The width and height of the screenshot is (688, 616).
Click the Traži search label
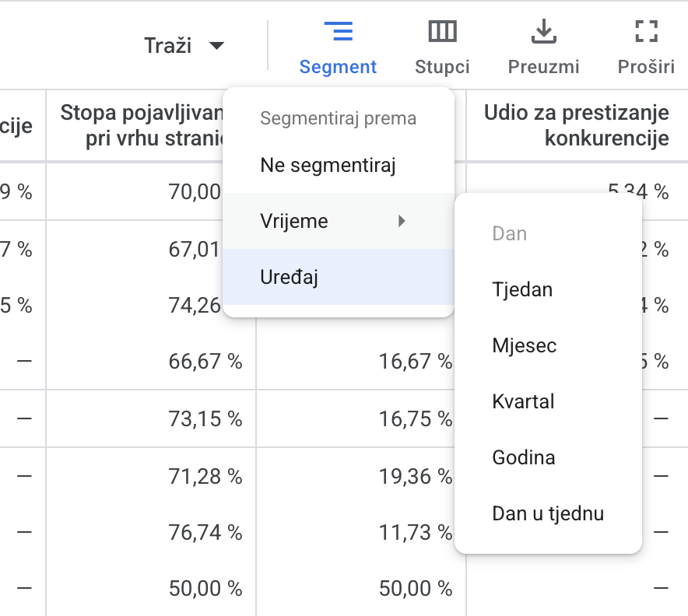[x=167, y=46]
